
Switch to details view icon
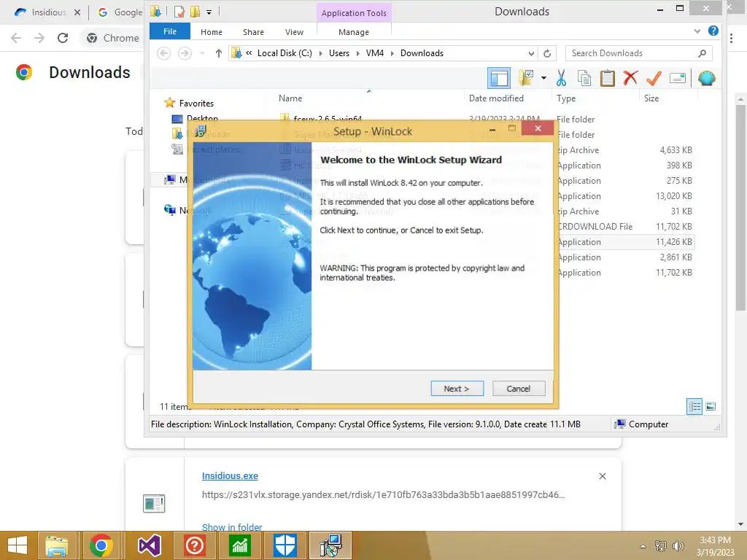pyautogui.click(x=694, y=406)
